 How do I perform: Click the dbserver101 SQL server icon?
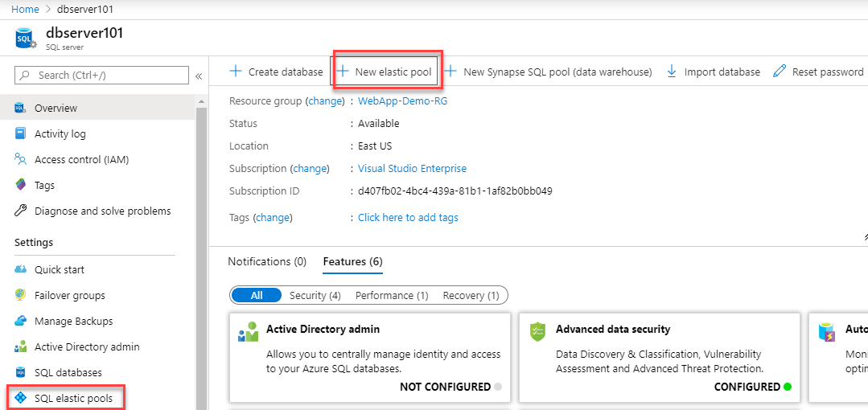tap(26, 39)
